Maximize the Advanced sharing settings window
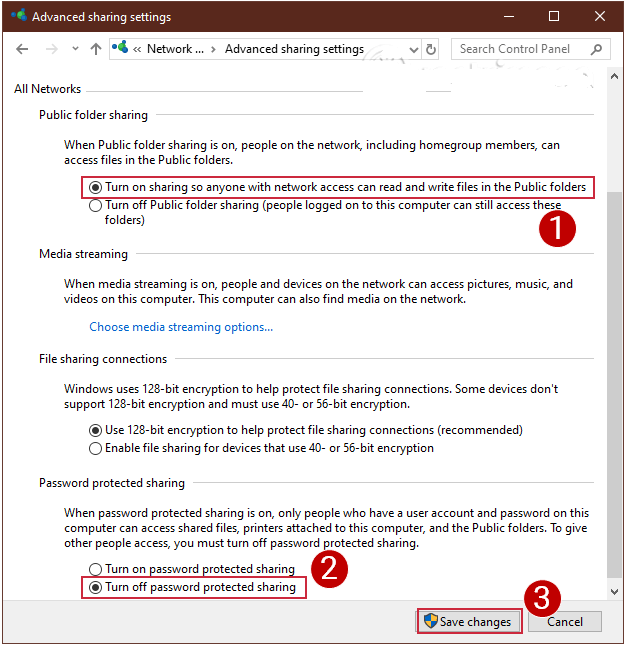This screenshot has height=645, width=624. coord(554,16)
